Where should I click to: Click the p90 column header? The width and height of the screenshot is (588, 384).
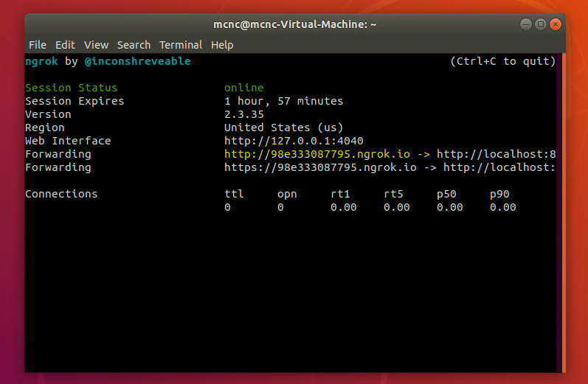499,194
